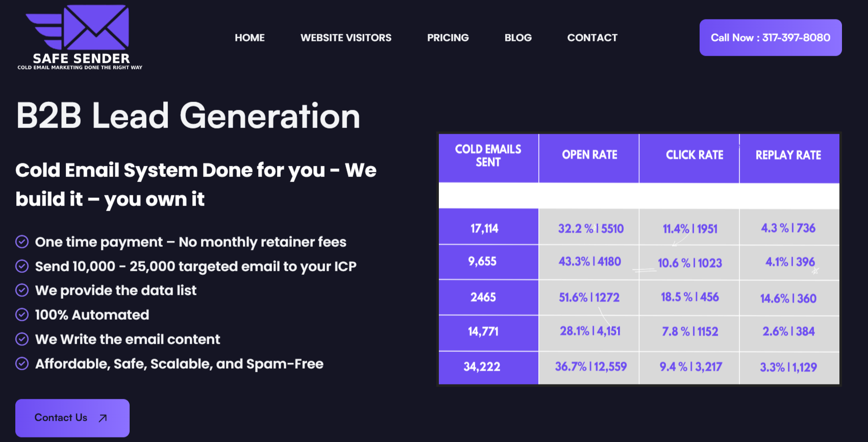This screenshot has height=442, width=868.
Task: Click checkmark icon beside Send 10,000 - 25,000
Action: (x=22, y=266)
